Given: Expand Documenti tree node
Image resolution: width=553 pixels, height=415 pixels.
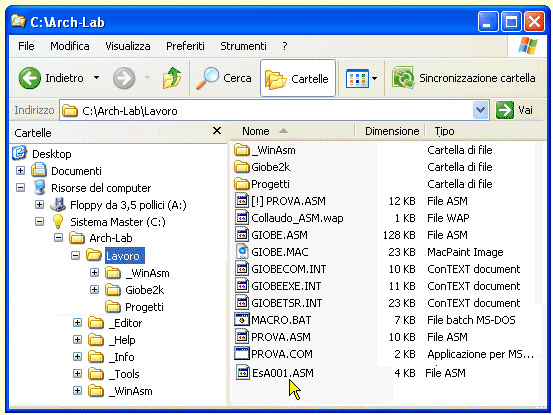Looking at the screenshot, I should point(20,171).
